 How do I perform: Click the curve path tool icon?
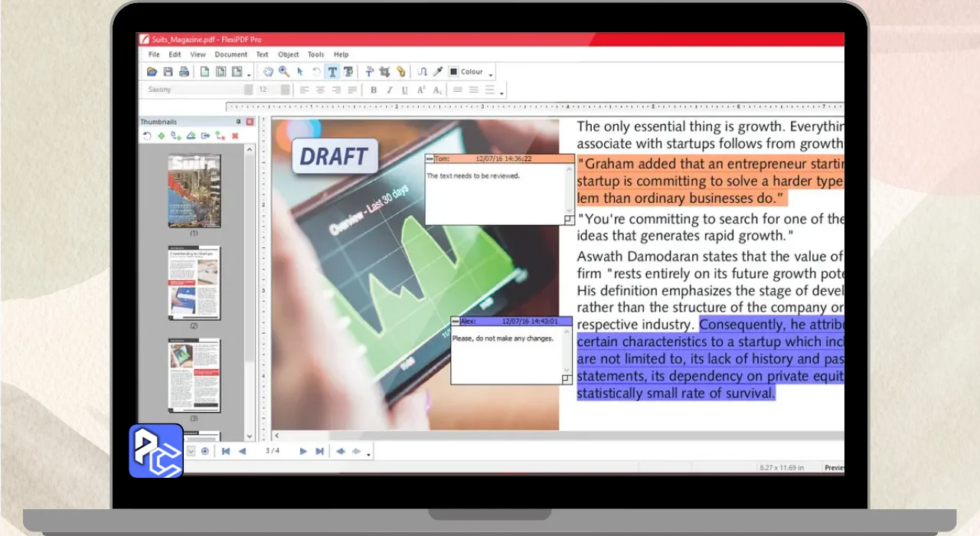pos(422,72)
